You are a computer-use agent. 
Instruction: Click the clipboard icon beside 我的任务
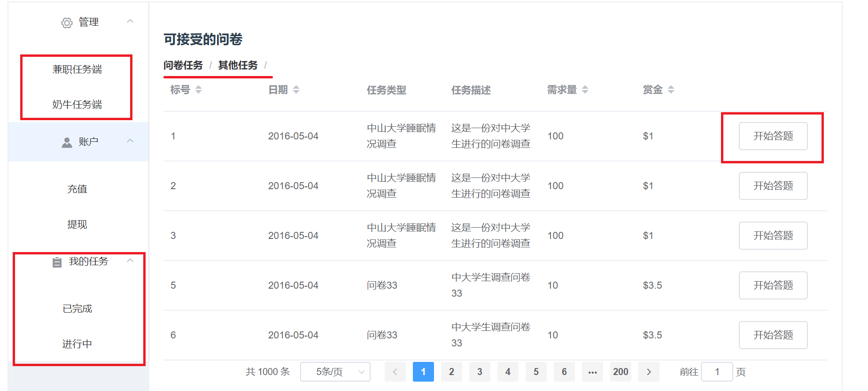[57, 262]
